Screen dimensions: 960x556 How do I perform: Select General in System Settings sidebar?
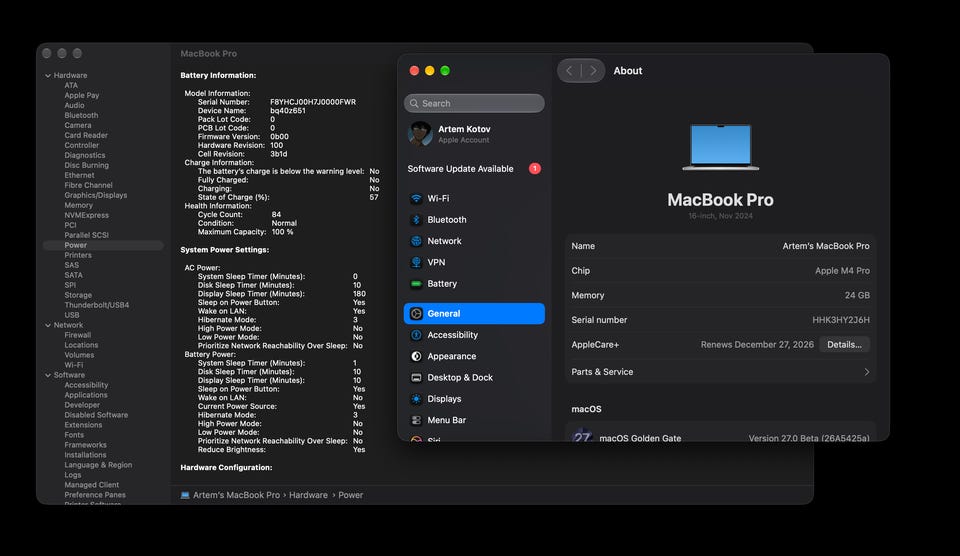point(474,314)
